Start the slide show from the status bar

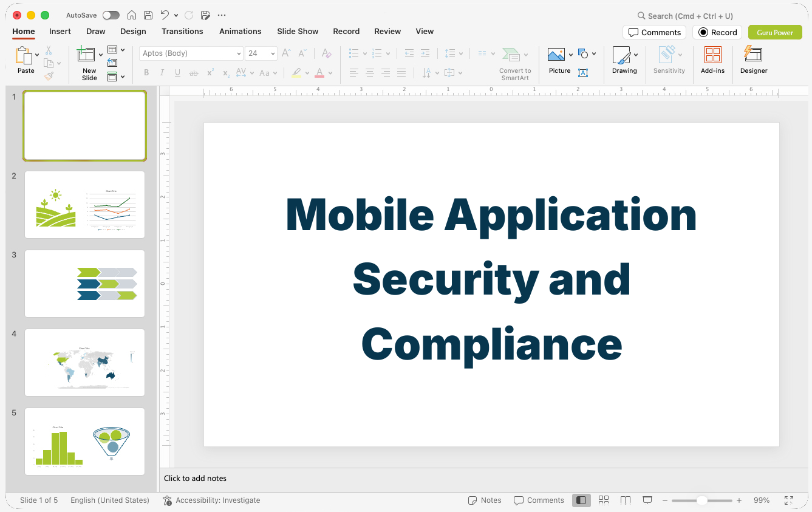point(647,500)
